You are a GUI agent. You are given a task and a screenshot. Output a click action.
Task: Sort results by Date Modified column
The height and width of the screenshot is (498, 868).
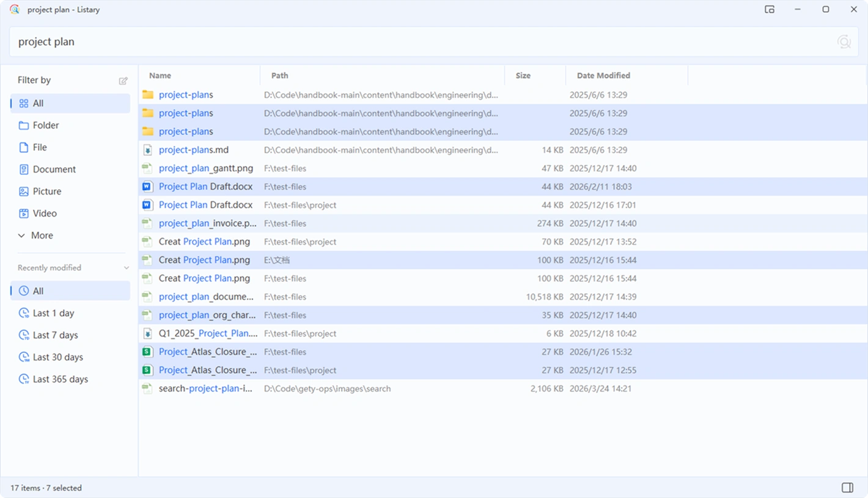[x=603, y=76]
